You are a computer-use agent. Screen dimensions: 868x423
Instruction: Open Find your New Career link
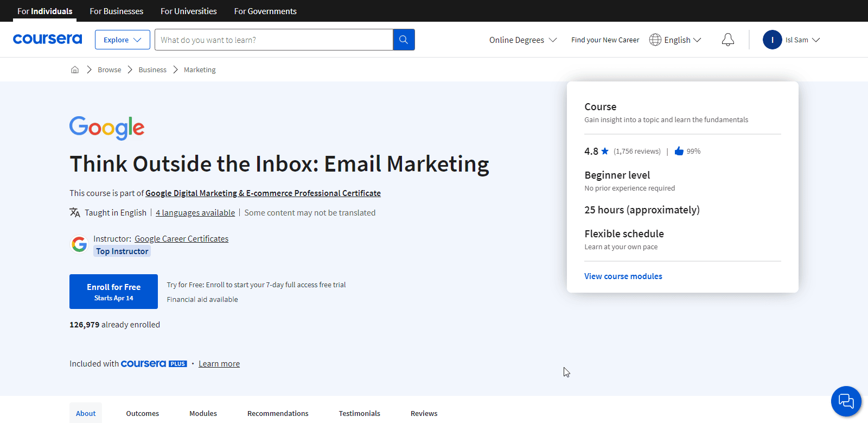point(605,40)
